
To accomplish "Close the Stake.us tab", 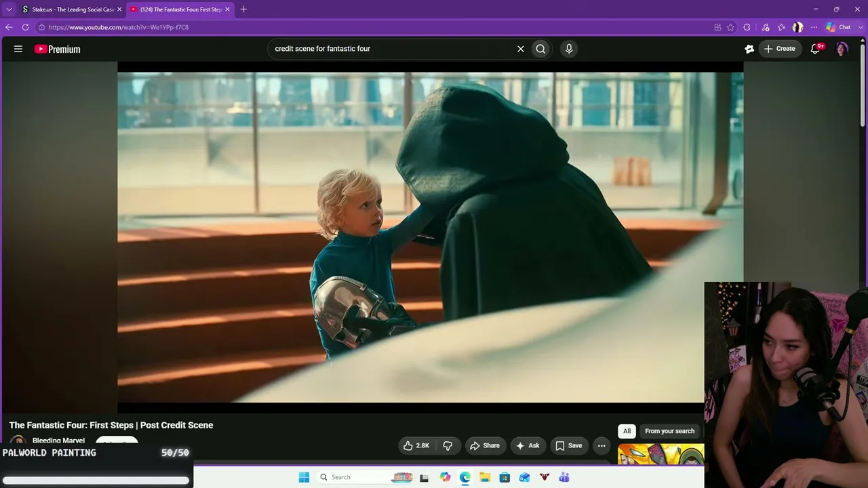I will (x=119, y=9).
